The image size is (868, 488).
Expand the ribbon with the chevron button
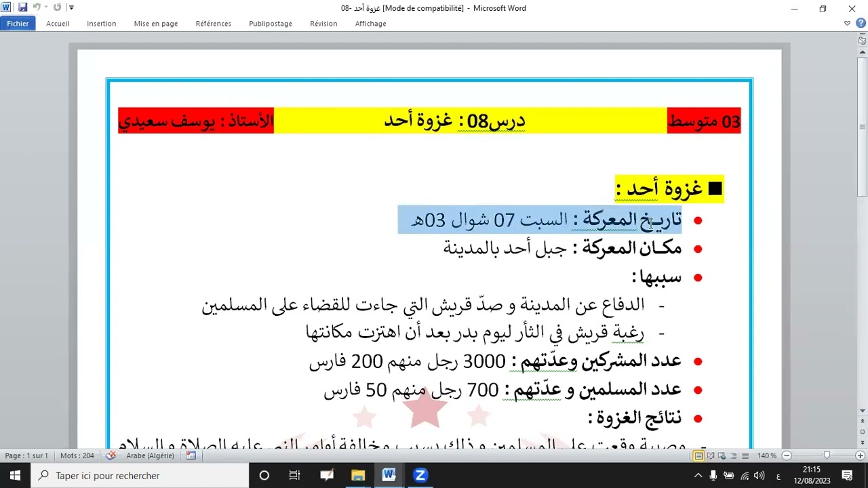pos(847,23)
